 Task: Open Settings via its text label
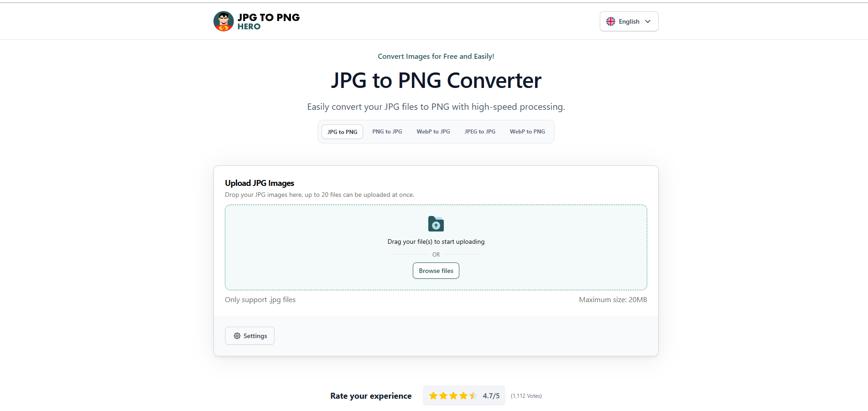pos(255,336)
